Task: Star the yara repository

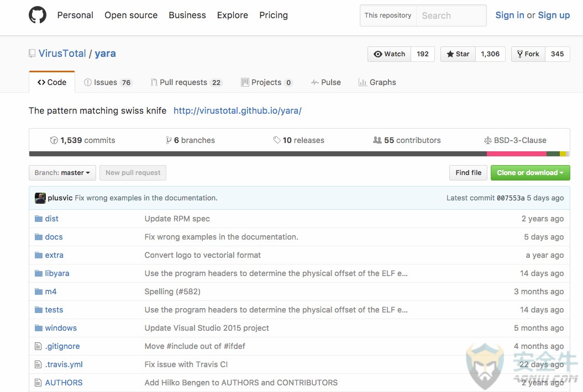Action: (458, 54)
